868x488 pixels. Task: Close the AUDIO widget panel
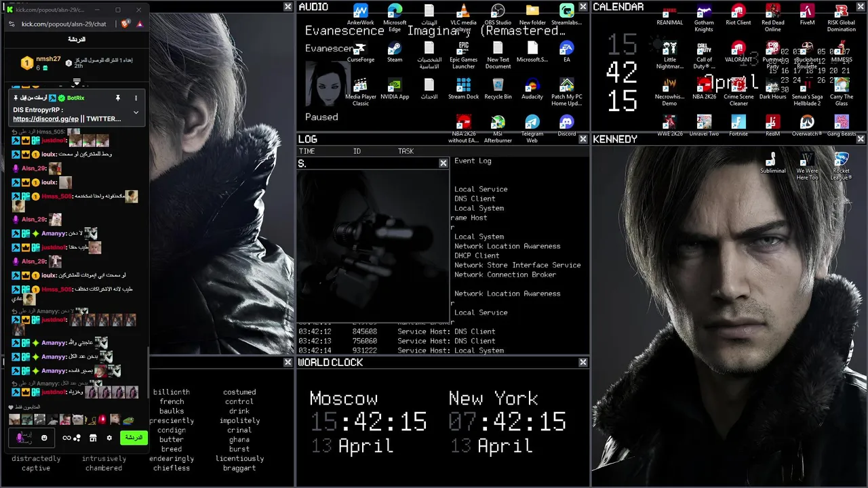click(583, 7)
